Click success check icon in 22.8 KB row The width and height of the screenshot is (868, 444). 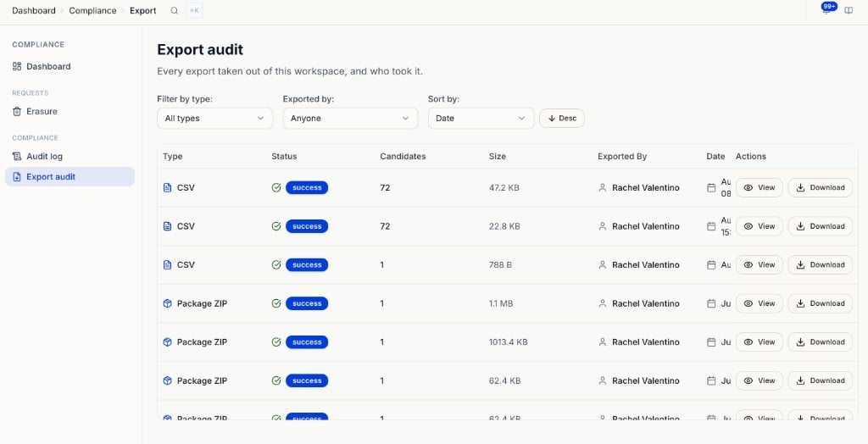(x=276, y=226)
